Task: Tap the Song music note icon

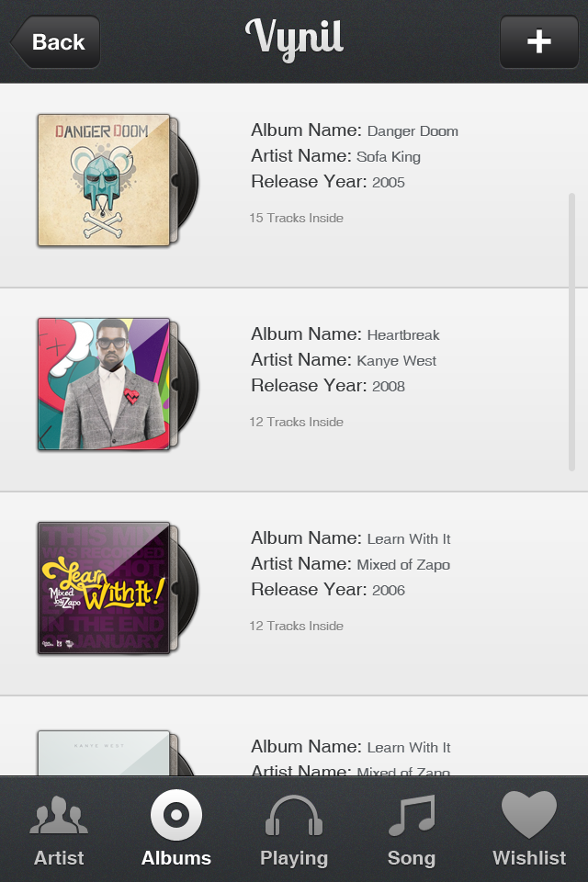Action: point(412,815)
